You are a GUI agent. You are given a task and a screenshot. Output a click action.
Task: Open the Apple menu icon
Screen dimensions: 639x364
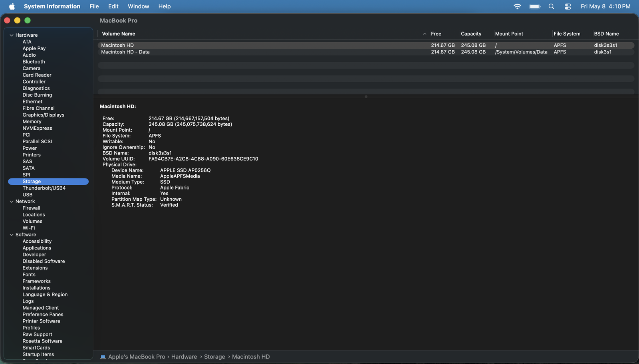tap(12, 6)
